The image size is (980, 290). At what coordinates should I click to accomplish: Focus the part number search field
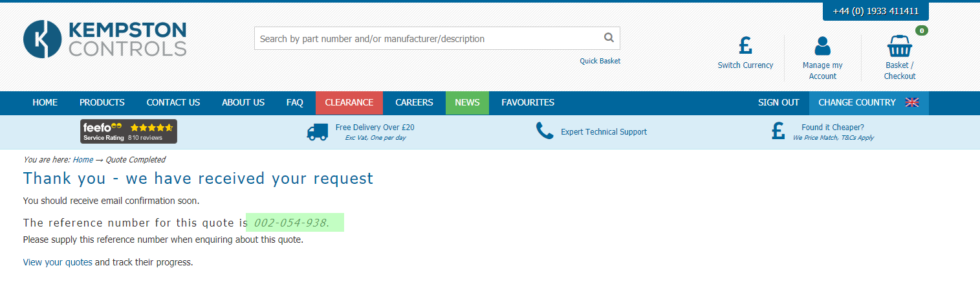click(x=428, y=38)
